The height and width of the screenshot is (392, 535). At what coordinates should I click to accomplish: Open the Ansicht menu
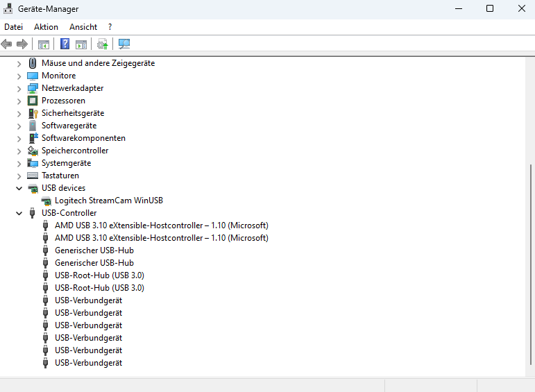point(83,27)
